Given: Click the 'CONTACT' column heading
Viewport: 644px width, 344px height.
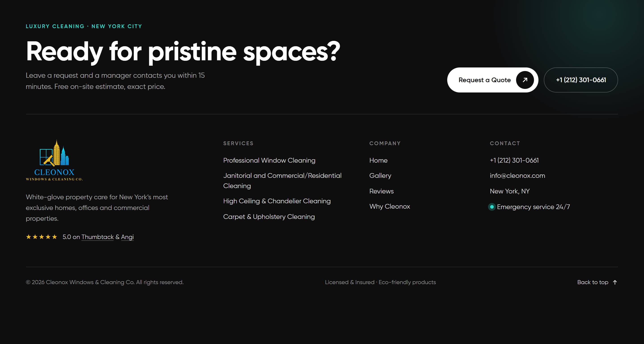Looking at the screenshot, I should coord(505,143).
